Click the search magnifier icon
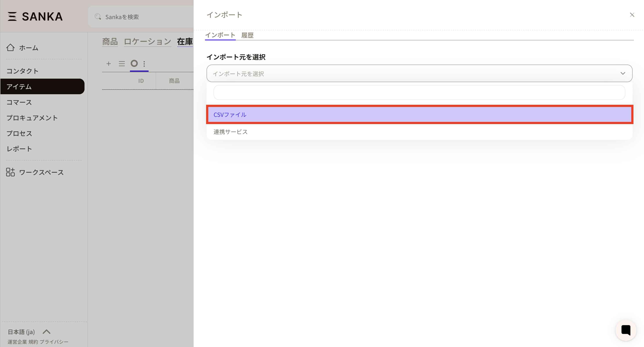The width and height of the screenshot is (644, 347). click(x=98, y=17)
